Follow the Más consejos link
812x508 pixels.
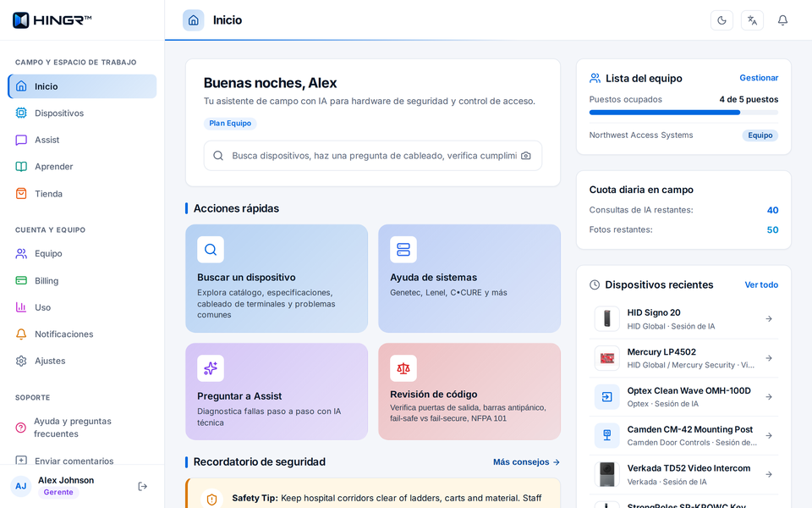point(526,462)
